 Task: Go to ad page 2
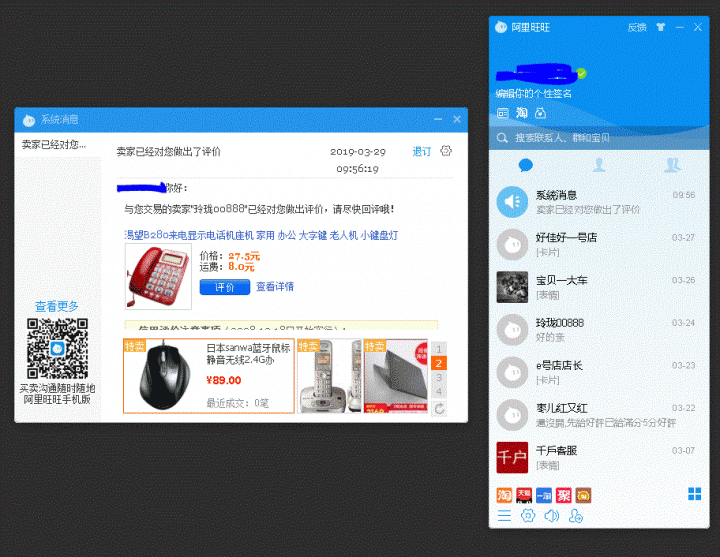click(439, 363)
